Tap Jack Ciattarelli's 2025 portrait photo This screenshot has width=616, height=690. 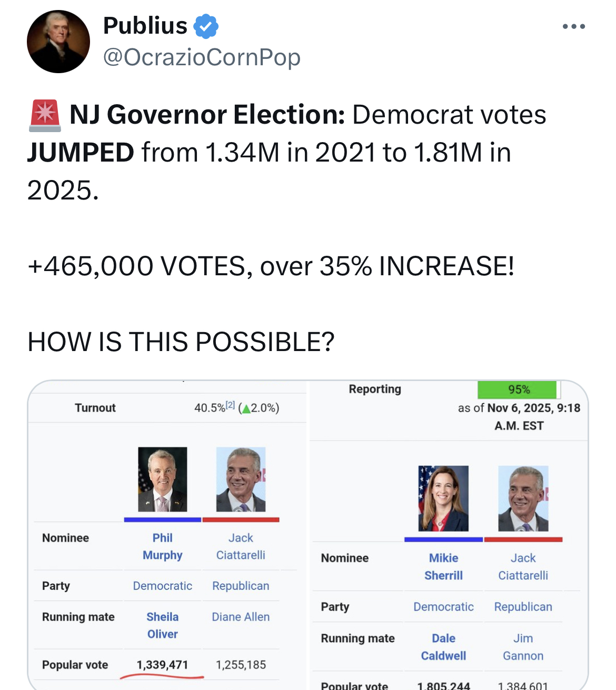tap(523, 498)
